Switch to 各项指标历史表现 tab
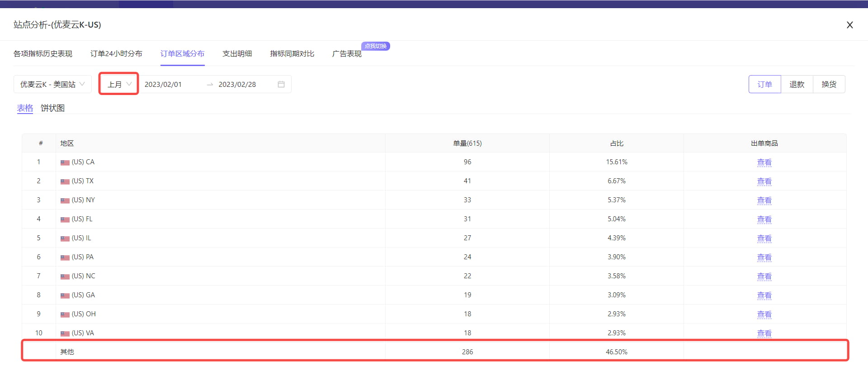The width and height of the screenshot is (868, 376). 43,53
